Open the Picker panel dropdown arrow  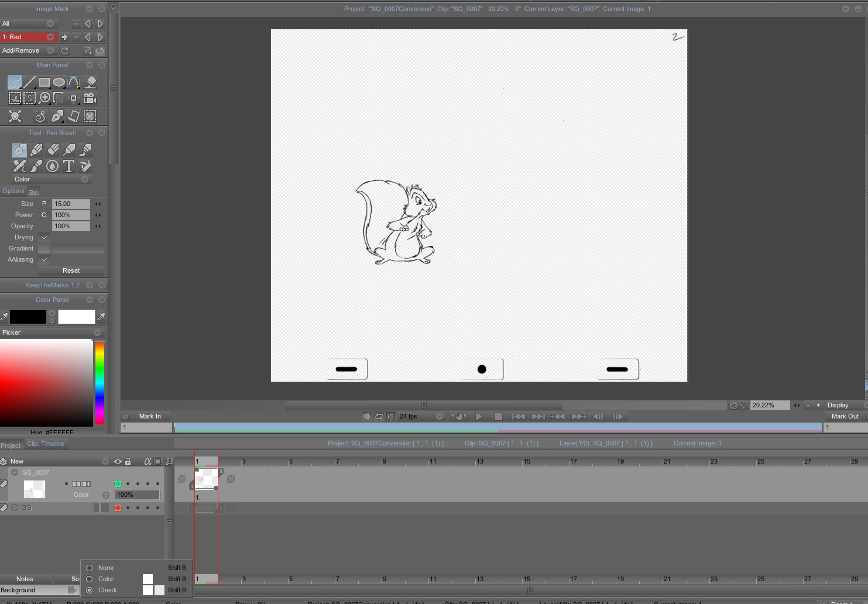[97, 332]
